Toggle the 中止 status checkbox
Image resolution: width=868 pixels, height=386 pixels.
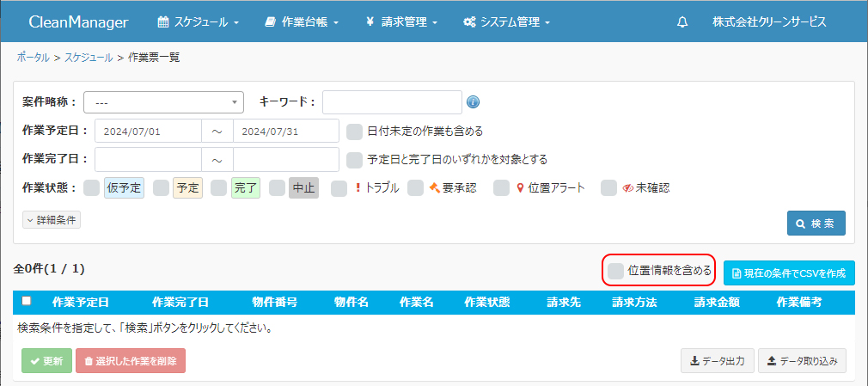click(277, 187)
